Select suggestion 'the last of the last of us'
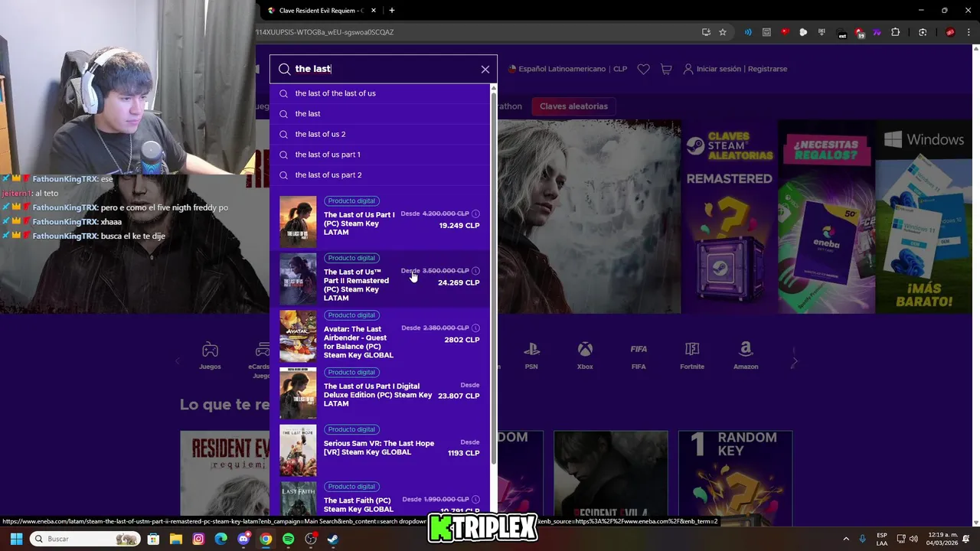 tap(380, 93)
